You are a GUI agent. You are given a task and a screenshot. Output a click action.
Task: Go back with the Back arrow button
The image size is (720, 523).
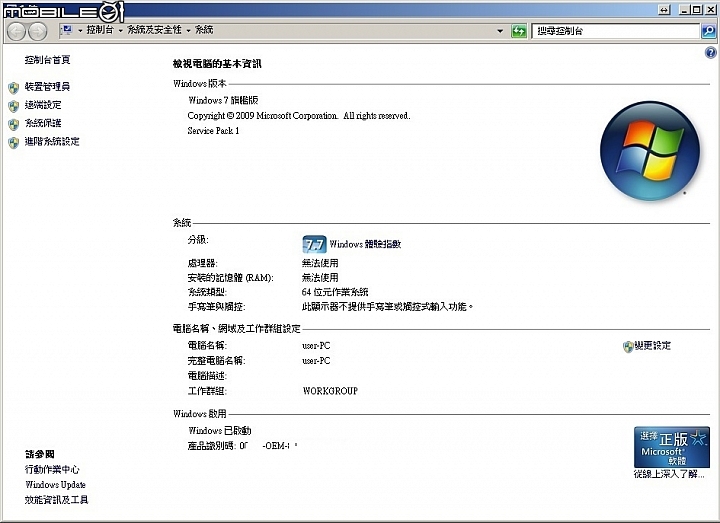pos(17,31)
